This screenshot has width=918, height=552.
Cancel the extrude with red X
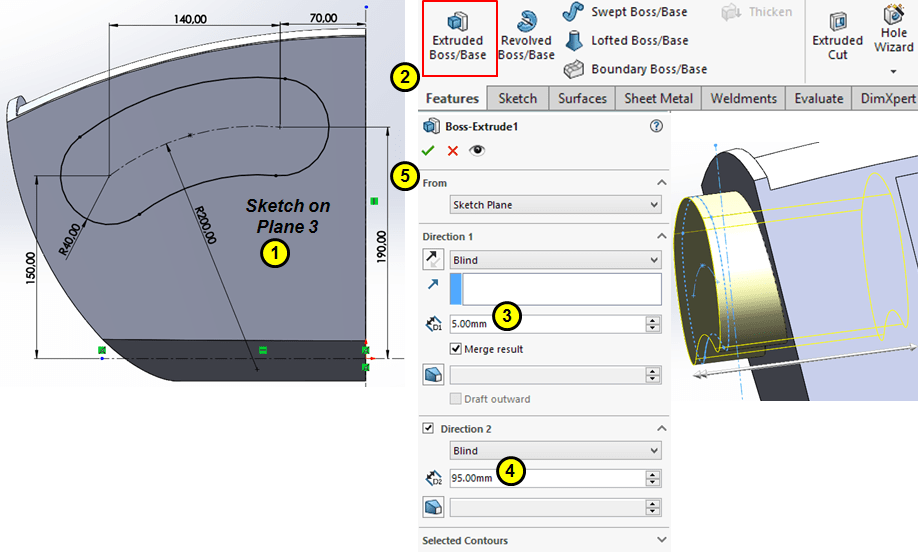452,150
